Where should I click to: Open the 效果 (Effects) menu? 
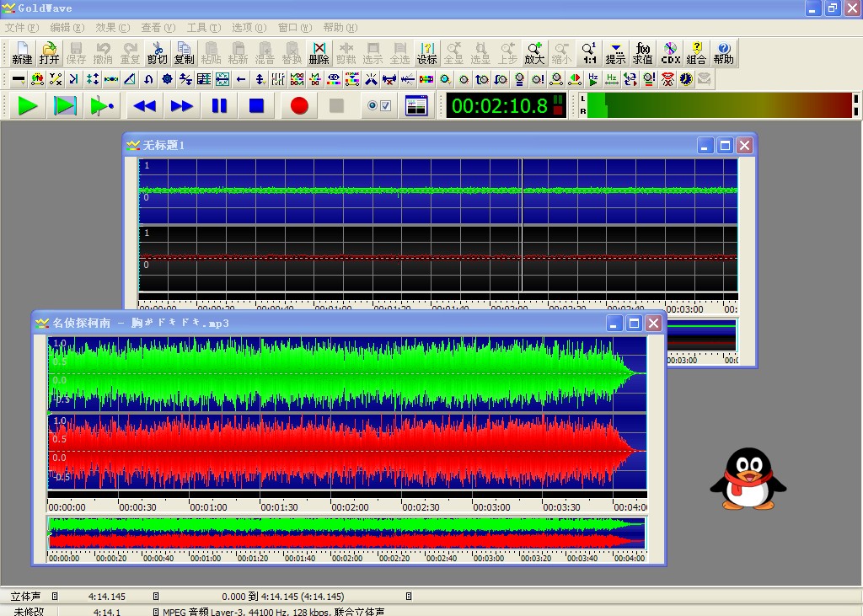[113, 28]
